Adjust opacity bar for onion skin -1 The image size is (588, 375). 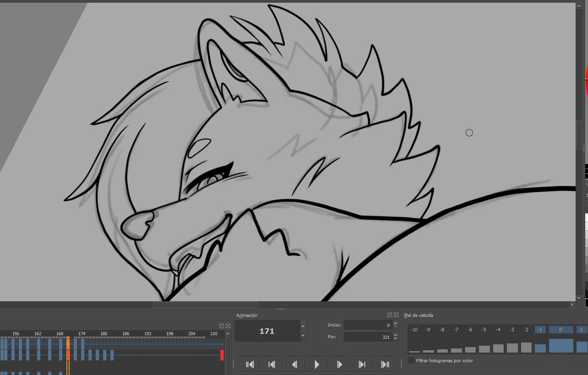click(540, 348)
